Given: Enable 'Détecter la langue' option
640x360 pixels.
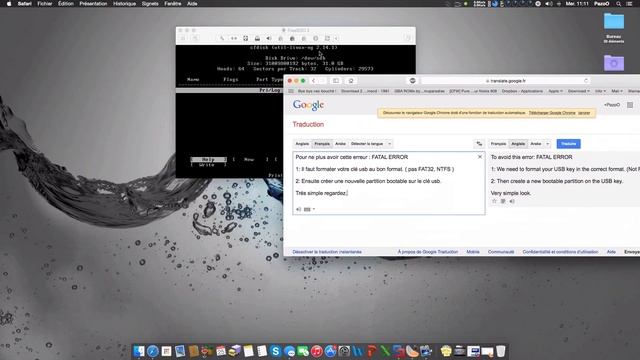Looking at the screenshot, I should point(367,144).
